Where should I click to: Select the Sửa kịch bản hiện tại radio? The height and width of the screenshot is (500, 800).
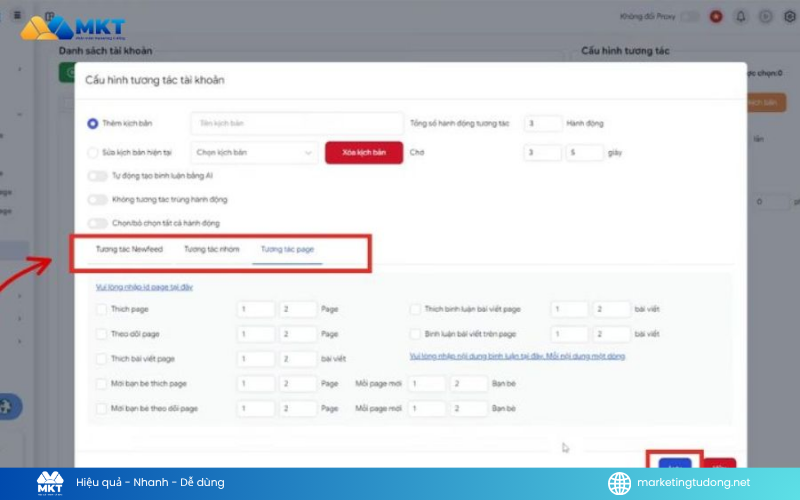click(x=92, y=153)
